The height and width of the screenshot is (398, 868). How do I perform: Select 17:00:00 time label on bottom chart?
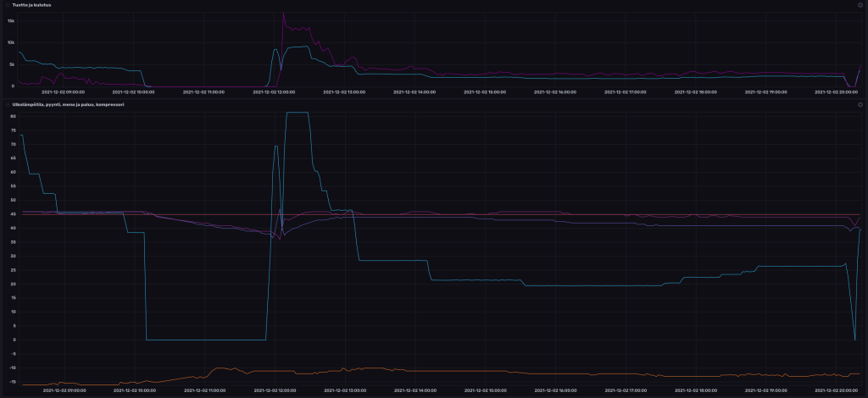(x=625, y=390)
